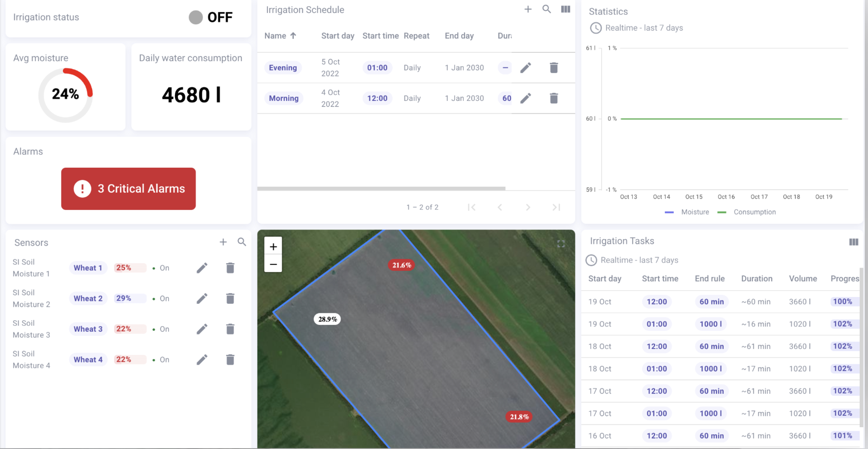The image size is (868, 449).
Task: Zoom in on the field map
Action: point(273,246)
